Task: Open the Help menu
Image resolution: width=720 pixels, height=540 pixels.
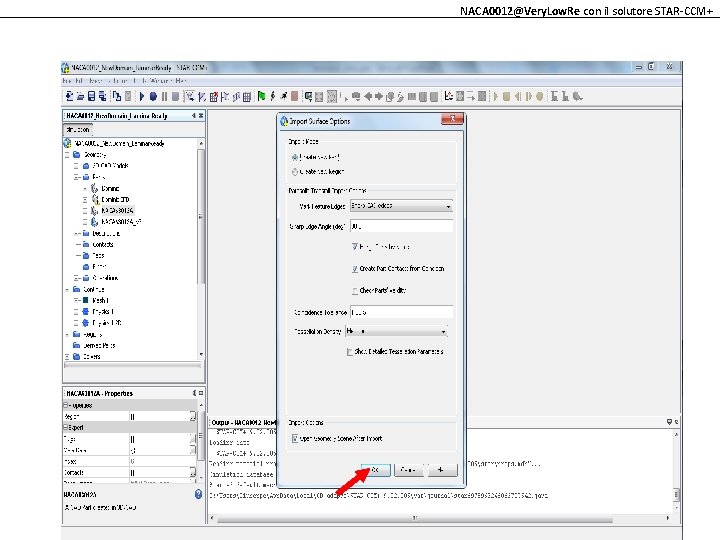Action: [180, 81]
